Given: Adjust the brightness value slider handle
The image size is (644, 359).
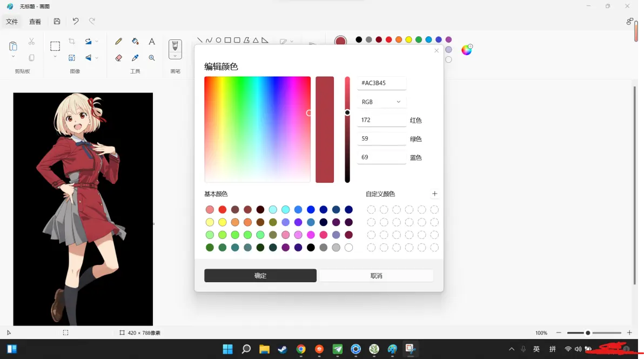Looking at the screenshot, I should pos(347,112).
